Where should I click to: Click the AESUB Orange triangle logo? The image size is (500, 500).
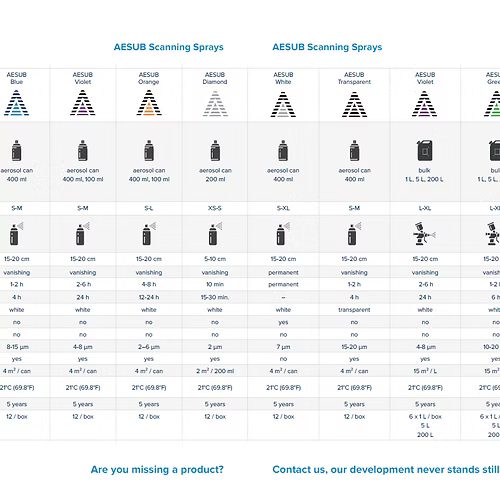pyautogui.click(x=149, y=103)
